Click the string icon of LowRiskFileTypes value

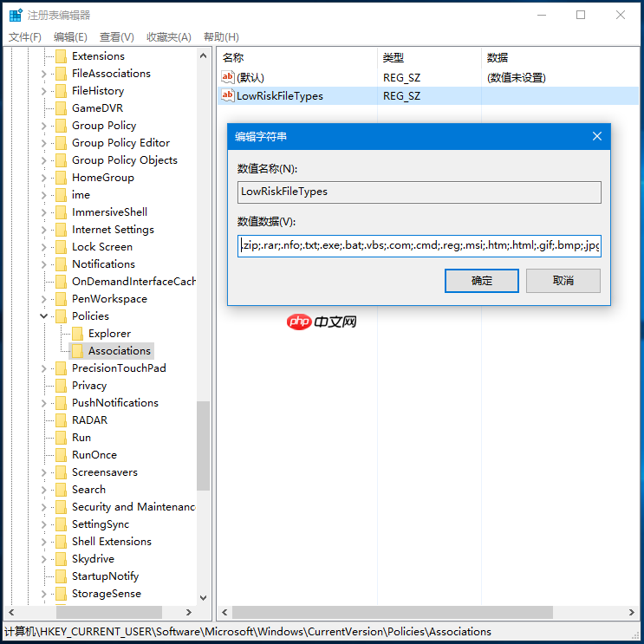pos(228,95)
